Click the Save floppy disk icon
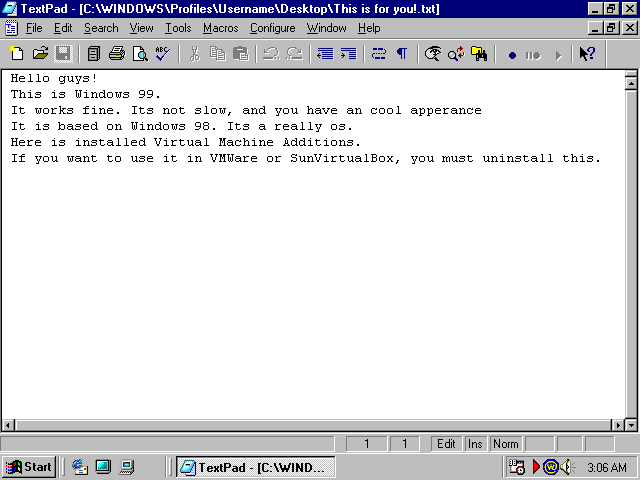The height and width of the screenshot is (480, 640). coord(63,53)
